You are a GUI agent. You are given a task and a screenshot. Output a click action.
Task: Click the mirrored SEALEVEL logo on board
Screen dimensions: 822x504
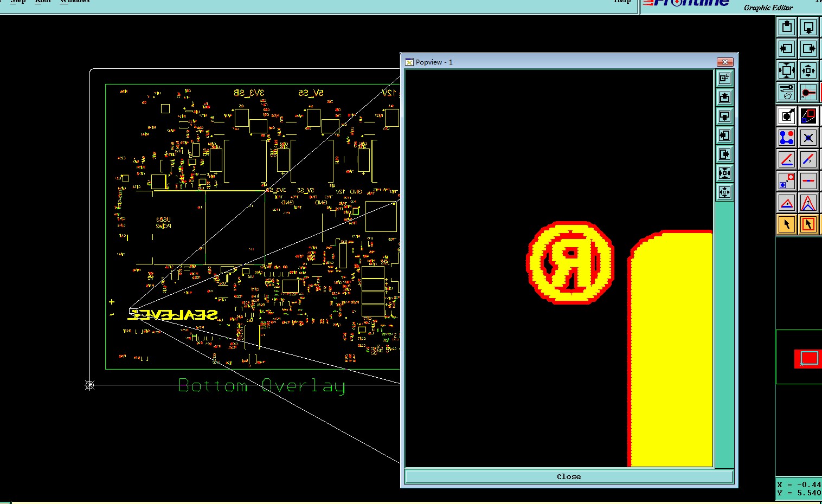pos(172,315)
